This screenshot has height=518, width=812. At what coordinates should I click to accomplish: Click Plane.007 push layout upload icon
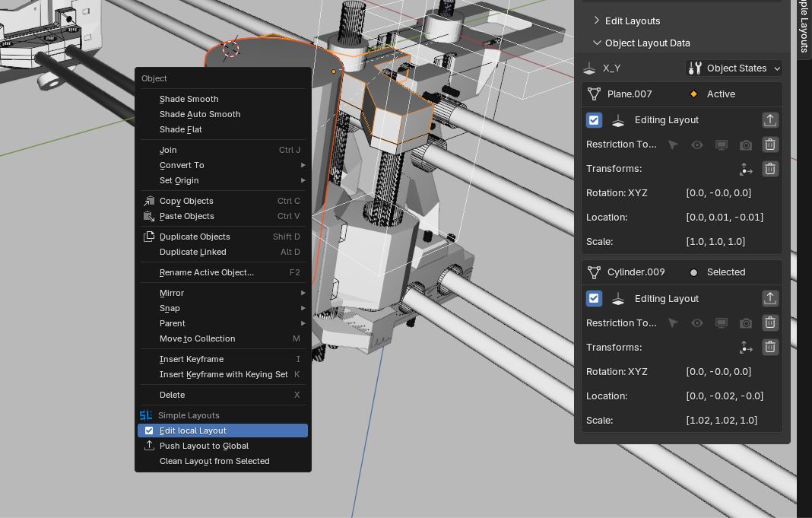769,120
